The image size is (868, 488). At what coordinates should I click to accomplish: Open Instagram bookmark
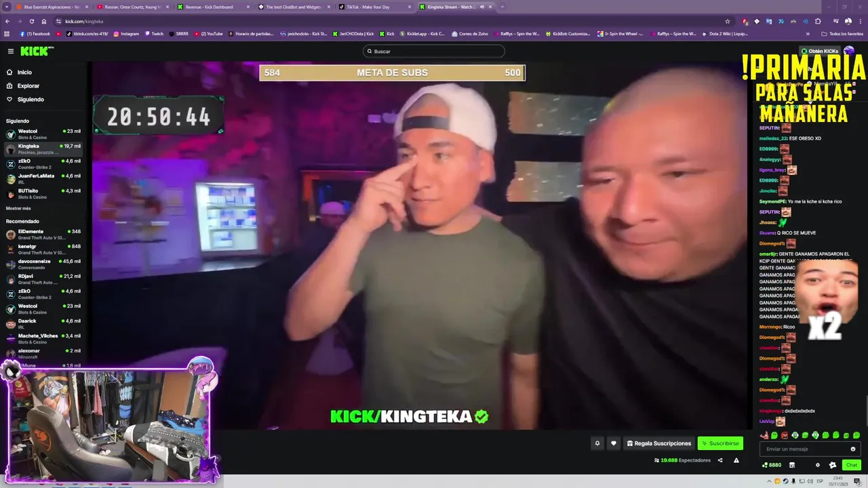click(126, 33)
